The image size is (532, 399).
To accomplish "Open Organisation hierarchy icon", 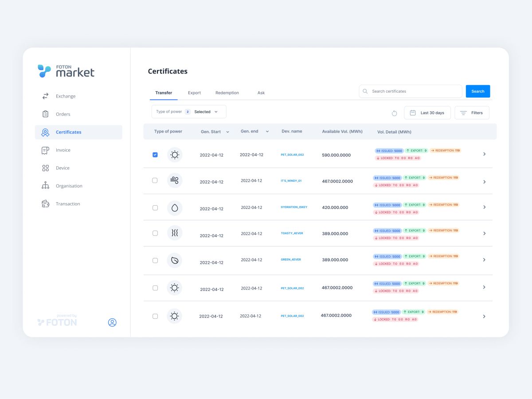I will pos(45,186).
